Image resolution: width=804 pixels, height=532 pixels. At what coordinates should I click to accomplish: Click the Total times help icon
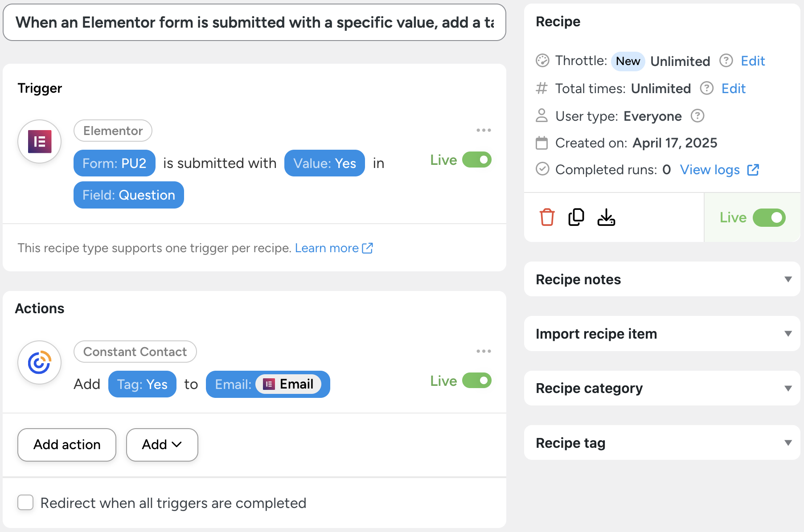click(x=707, y=88)
